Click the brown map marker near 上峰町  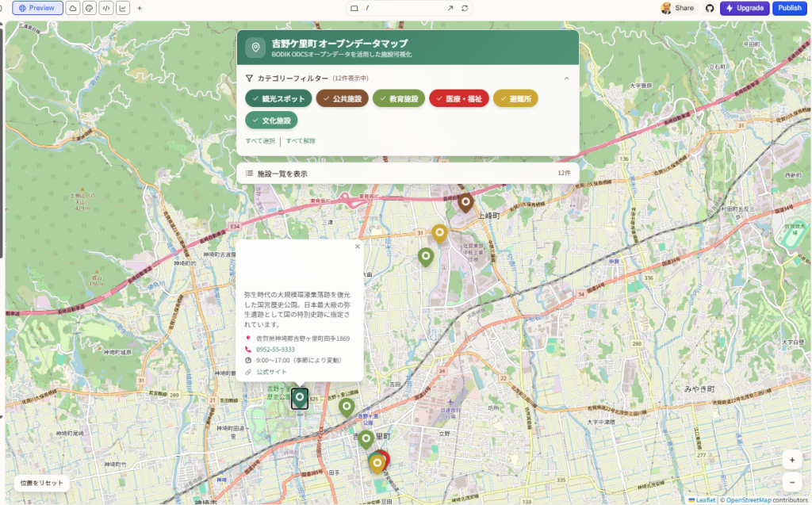click(465, 202)
